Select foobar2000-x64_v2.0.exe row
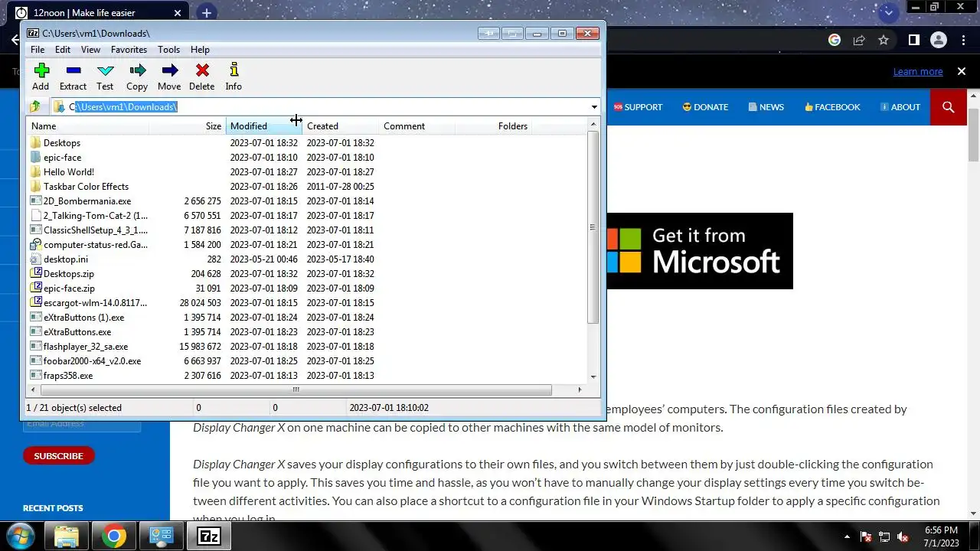980x551 pixels. [x=307, y=361]
